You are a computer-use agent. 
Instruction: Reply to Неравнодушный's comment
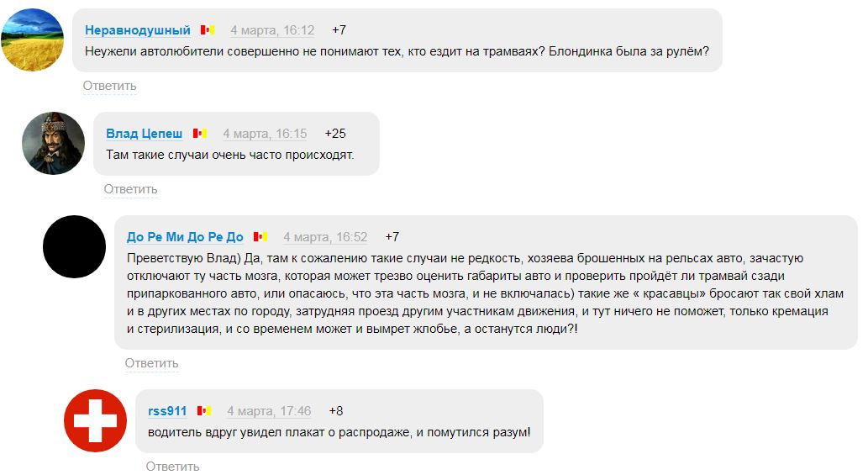(x=109, y=86)
